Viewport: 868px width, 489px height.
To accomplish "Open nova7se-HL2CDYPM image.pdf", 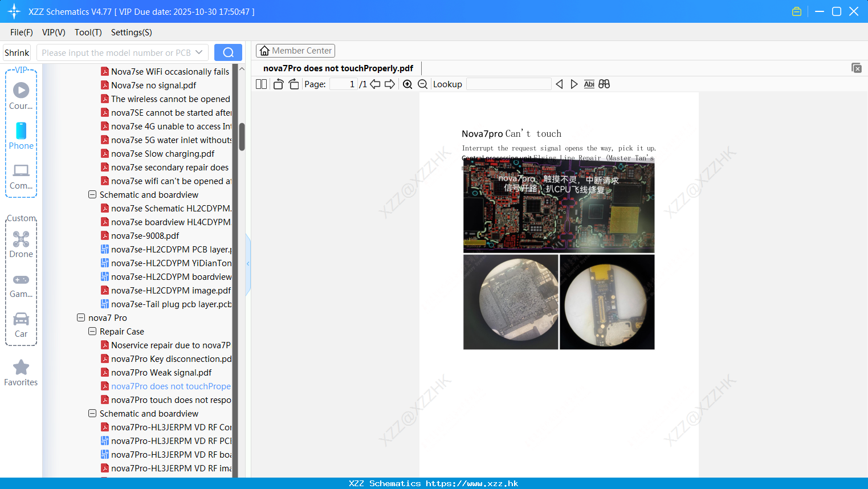I will point(166,290).
